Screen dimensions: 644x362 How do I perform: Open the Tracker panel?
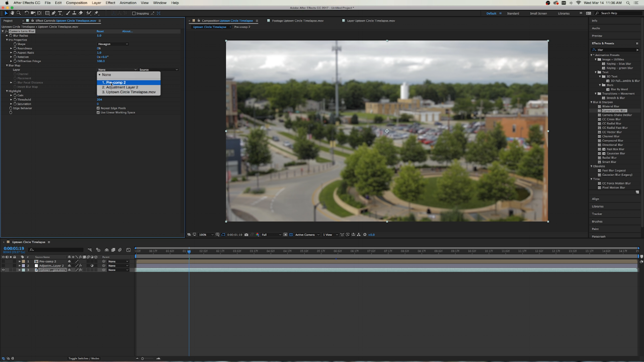point(597,214)
